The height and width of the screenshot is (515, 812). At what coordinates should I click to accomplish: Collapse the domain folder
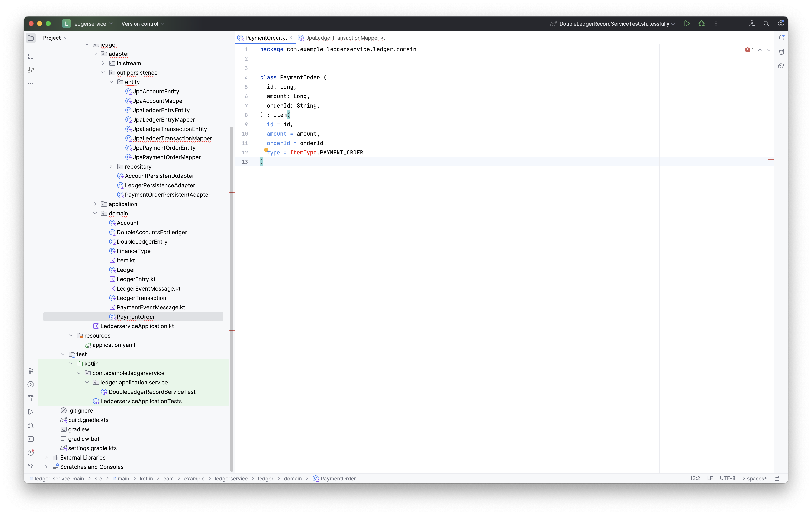tap(95, 213)
